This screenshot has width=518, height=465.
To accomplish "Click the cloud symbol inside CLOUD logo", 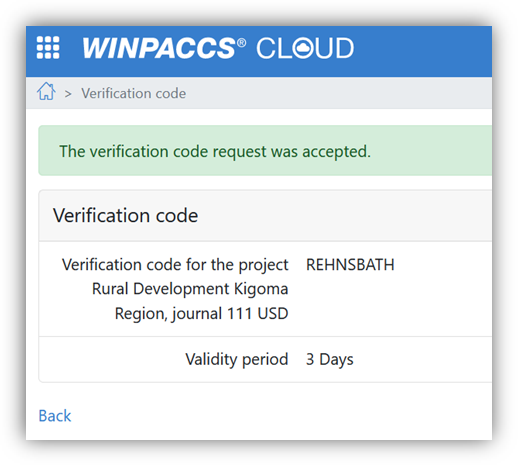I will click(304, 48).
